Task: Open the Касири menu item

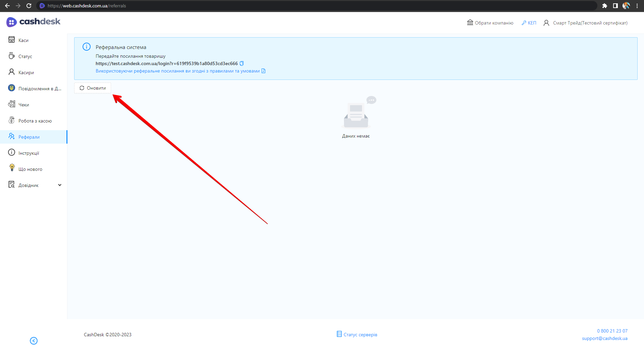Action: [26, 72]
